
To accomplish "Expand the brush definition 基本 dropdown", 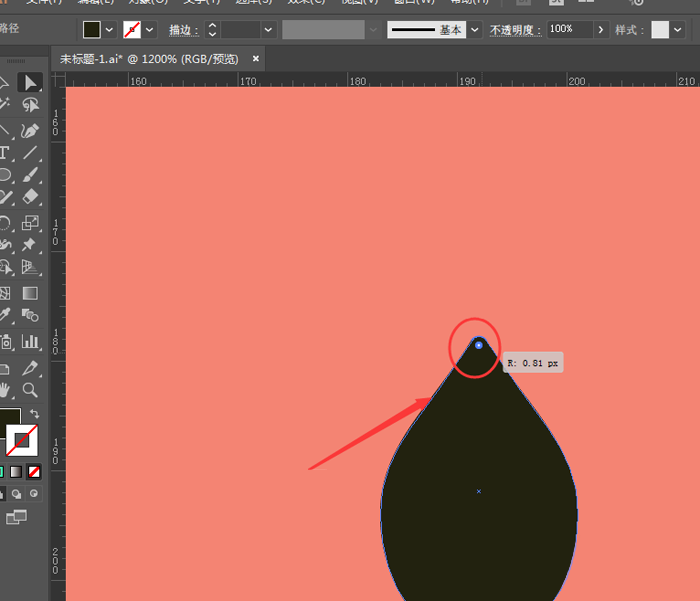I will (x=475, y=30).
